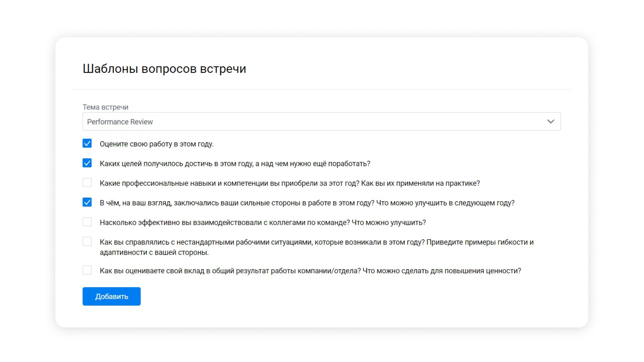This screenshot has width=644, height=362.
Task: Click the text 'Какие профессиональные навыки и компетенции'
Action: 289,183
